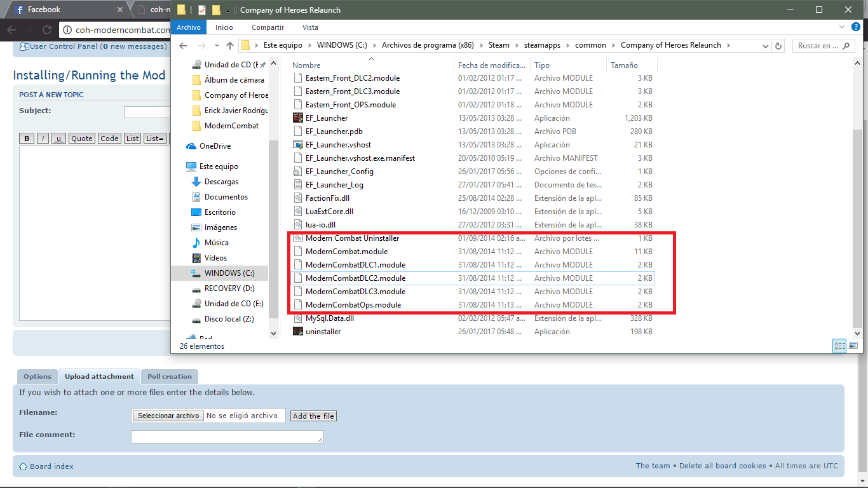Refresh the Explorer address bar location

[x=780, y=46]
